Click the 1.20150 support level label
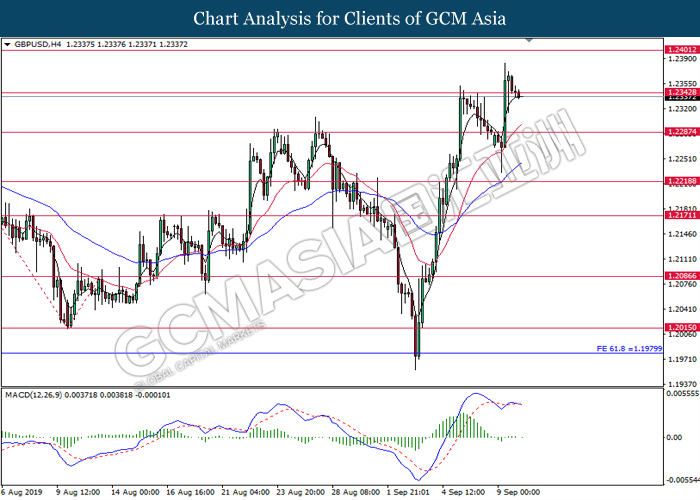 click(682, 327)
